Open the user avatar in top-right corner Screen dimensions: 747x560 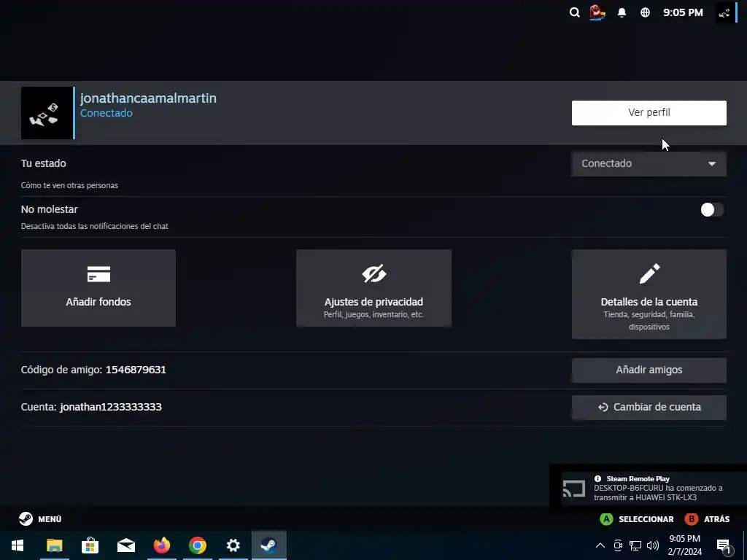click(724, 13)
